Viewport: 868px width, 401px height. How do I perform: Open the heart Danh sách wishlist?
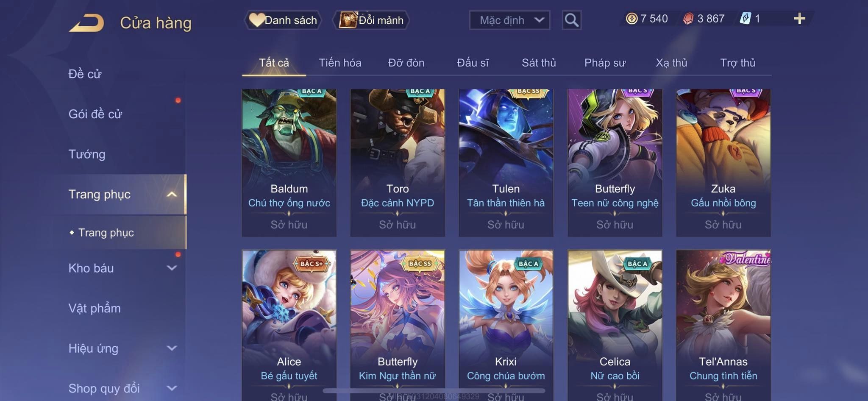click(283, 20)
